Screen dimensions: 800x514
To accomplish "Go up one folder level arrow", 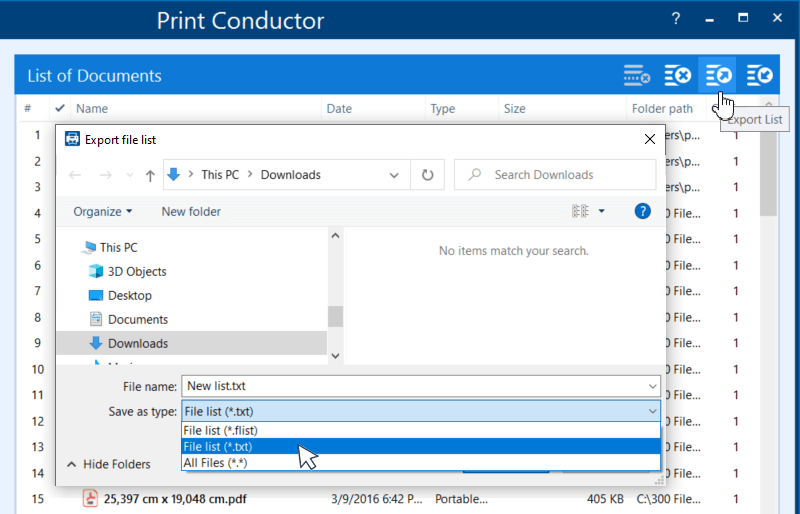I will pos(150,175).
